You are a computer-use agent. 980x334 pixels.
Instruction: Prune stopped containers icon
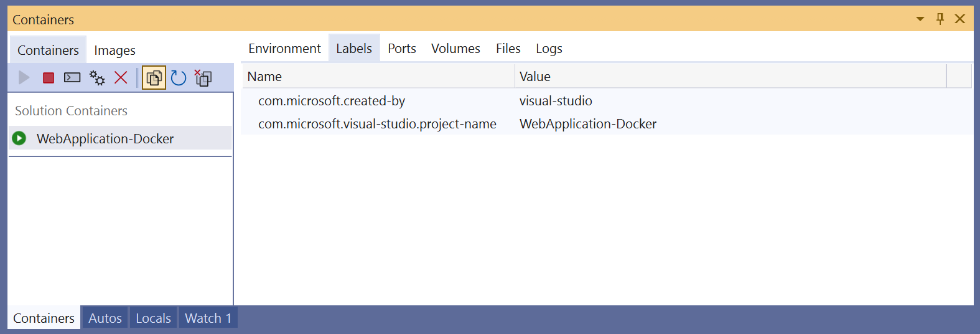[x=203, y=78]
